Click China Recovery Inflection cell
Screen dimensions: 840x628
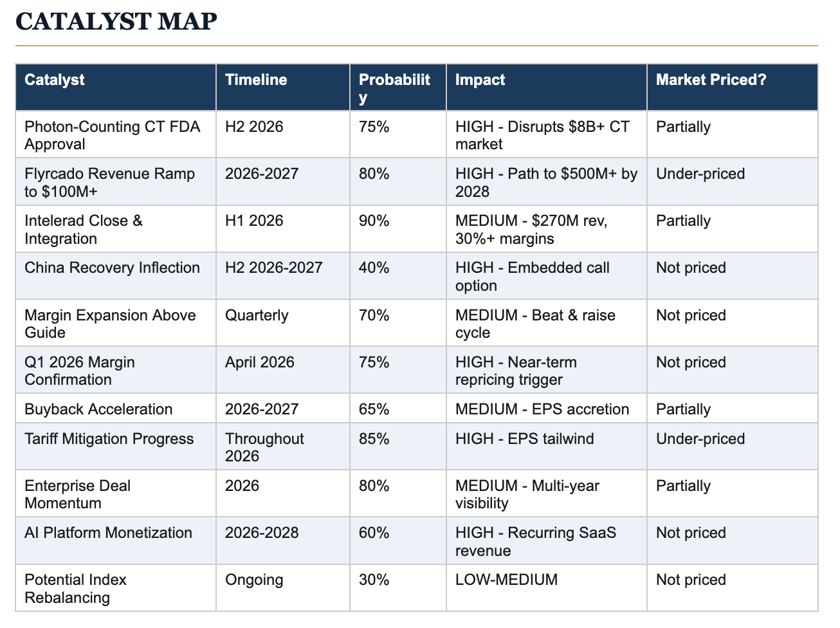116,275
